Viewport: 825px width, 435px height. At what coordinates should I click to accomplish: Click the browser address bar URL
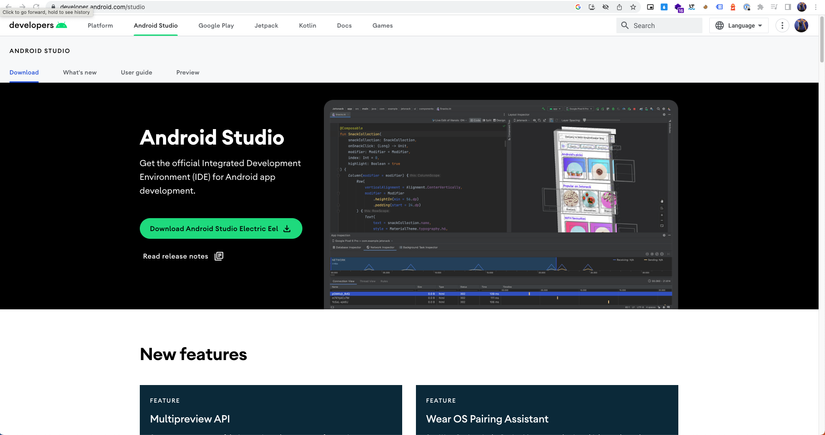103,7
